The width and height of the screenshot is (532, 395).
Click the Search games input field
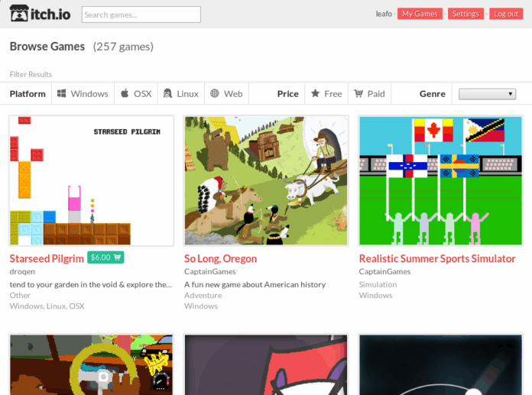pyautogui.click(x=141, y=15)
